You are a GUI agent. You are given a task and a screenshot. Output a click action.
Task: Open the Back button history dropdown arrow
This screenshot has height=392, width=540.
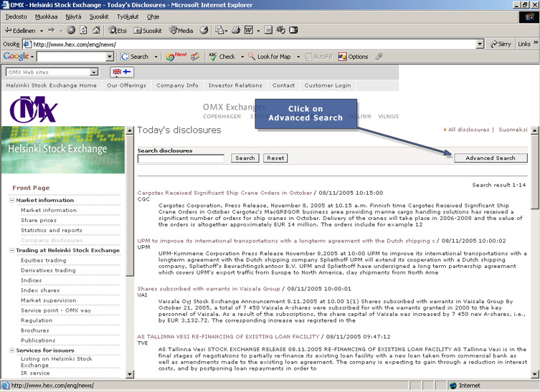pos(42,31)
